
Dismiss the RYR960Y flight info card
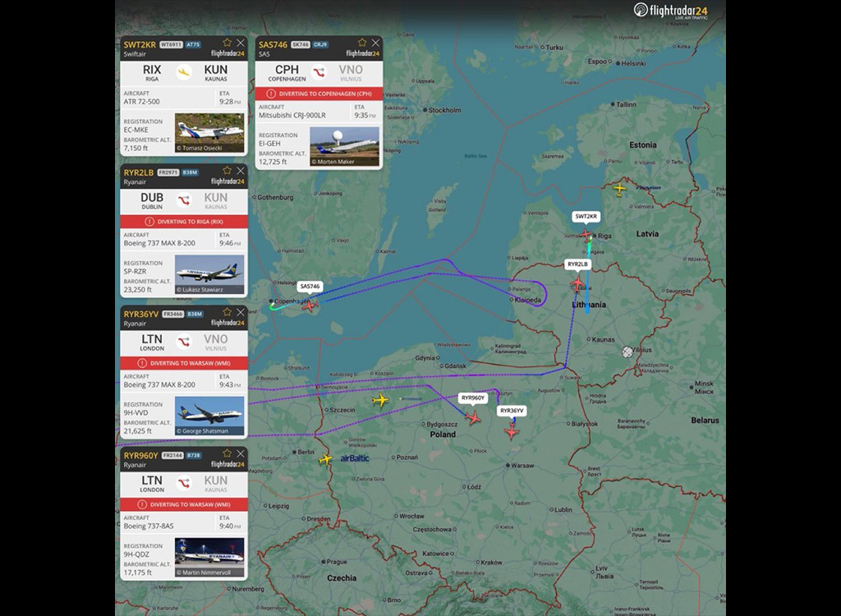point(240,453)
